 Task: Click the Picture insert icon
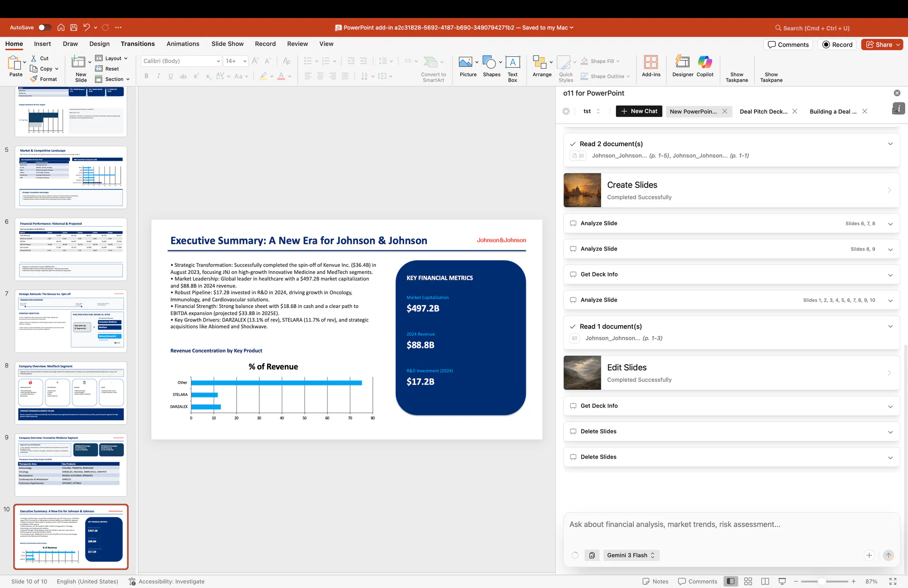465,62
